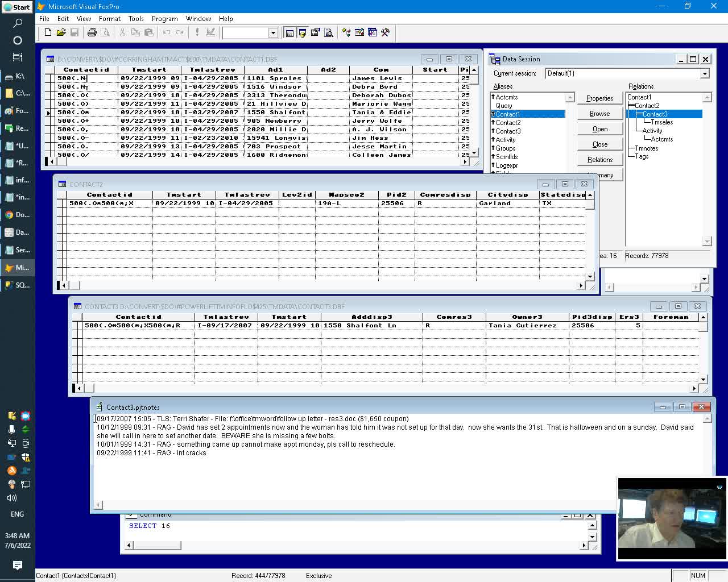Click the Close button in Data Session
This screenshot has width=728, height=582.
coord(599,144)
